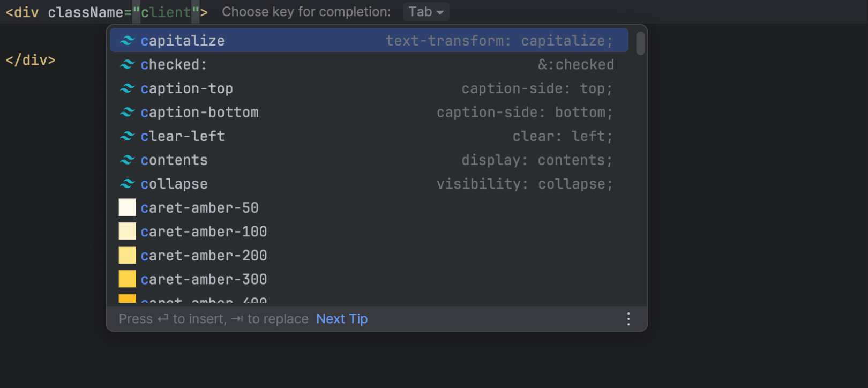The width and height of the screenshot is (868, 388).
Task: Click the Tailwind icon beside contents
Action: tap(127, 160)
